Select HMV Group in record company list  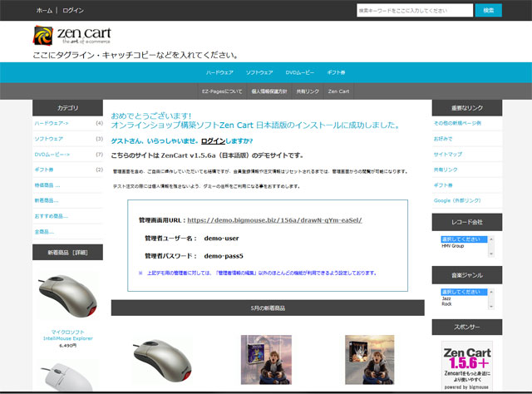[452, 246]
